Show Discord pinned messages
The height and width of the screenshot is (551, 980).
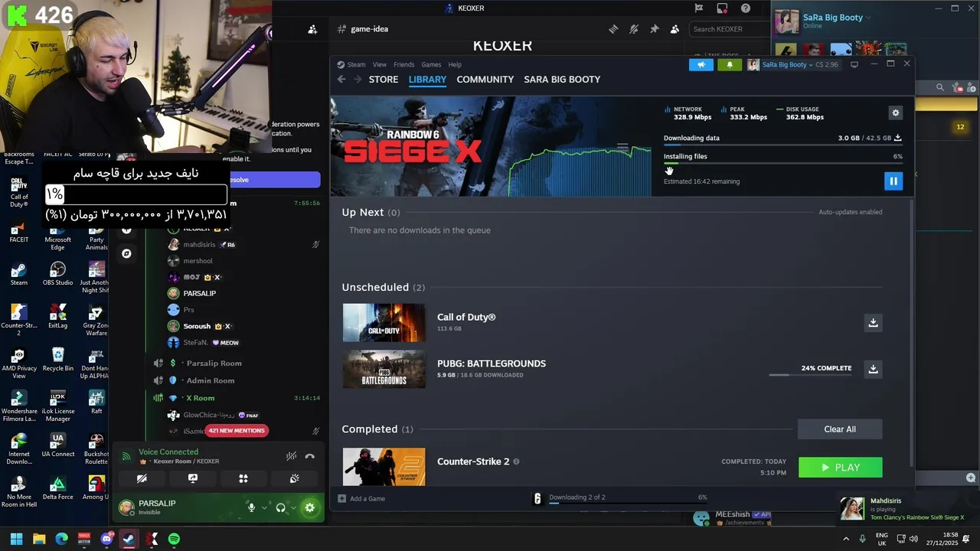pos(654,29)
